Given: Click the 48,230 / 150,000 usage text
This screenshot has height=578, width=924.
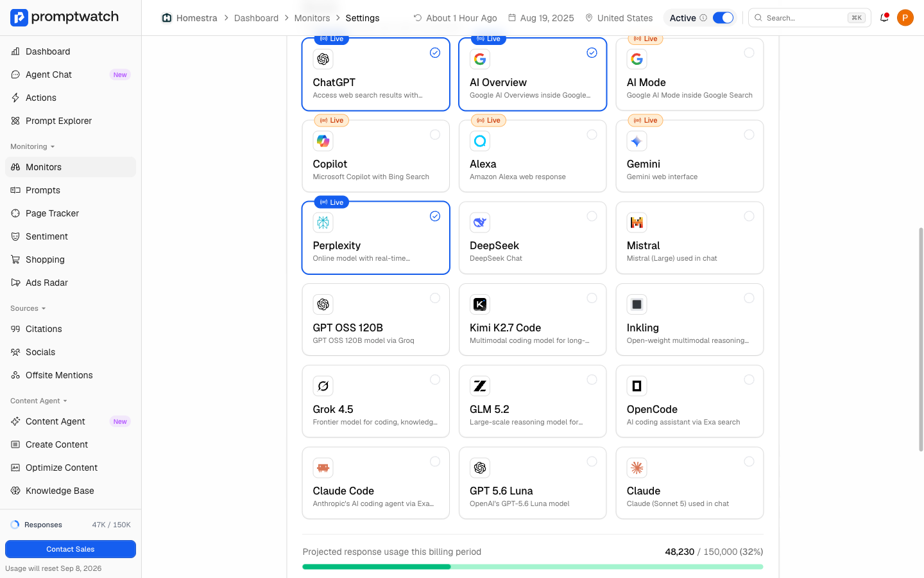Looking at the screenshot, I should tap(714, 552).
